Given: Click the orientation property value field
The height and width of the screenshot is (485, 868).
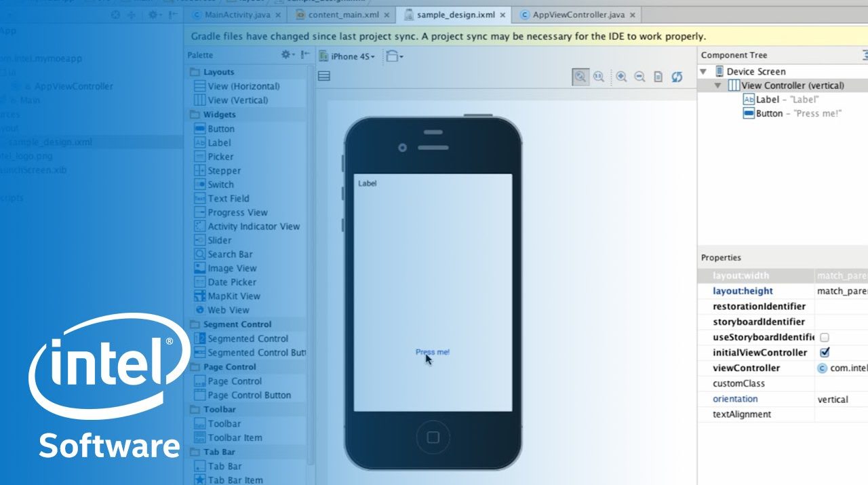Looking at the screenshot, I should tap(841, 400).
